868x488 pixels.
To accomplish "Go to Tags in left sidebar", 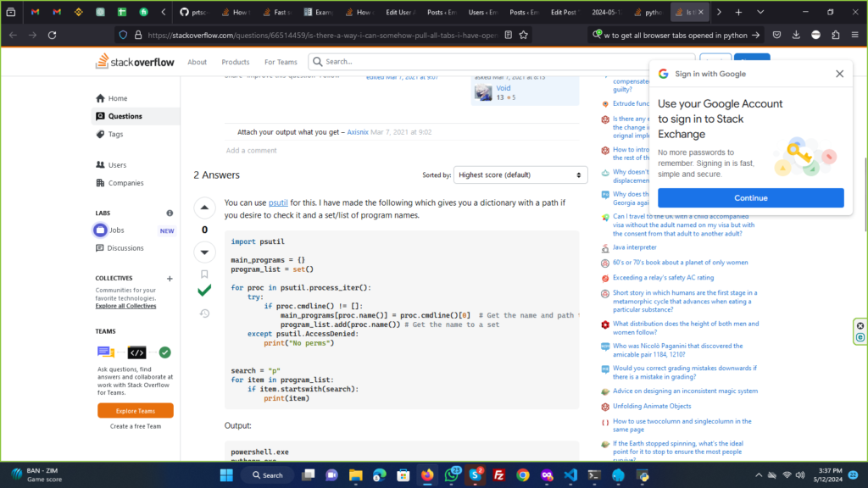I will 115,134.
